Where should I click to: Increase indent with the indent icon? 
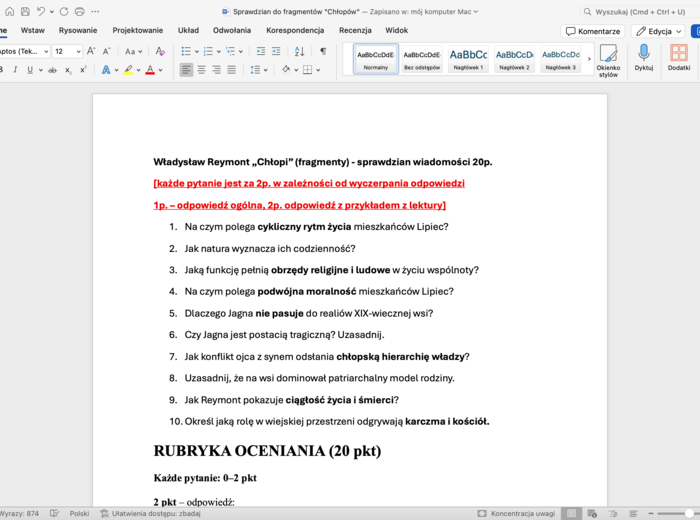click(277, 51)
